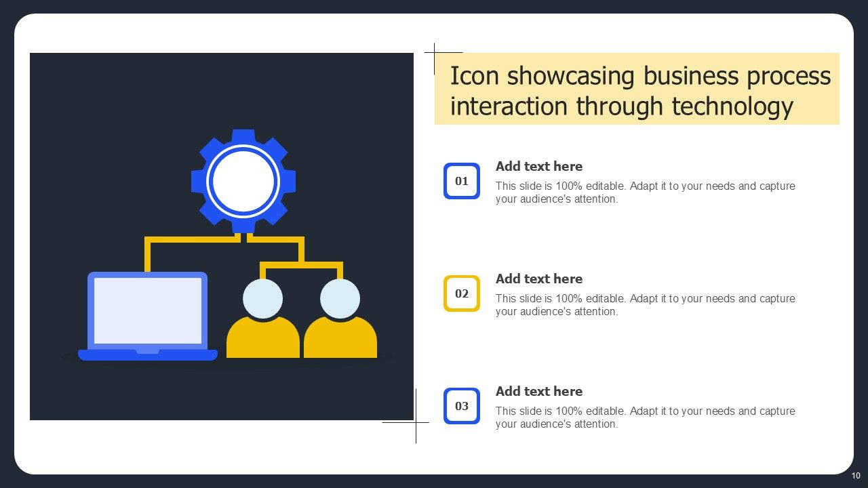The width and height of the screenshot is (868, 488).
Task: Select the light laptop screen area
Action: click(x=147, y=310)
